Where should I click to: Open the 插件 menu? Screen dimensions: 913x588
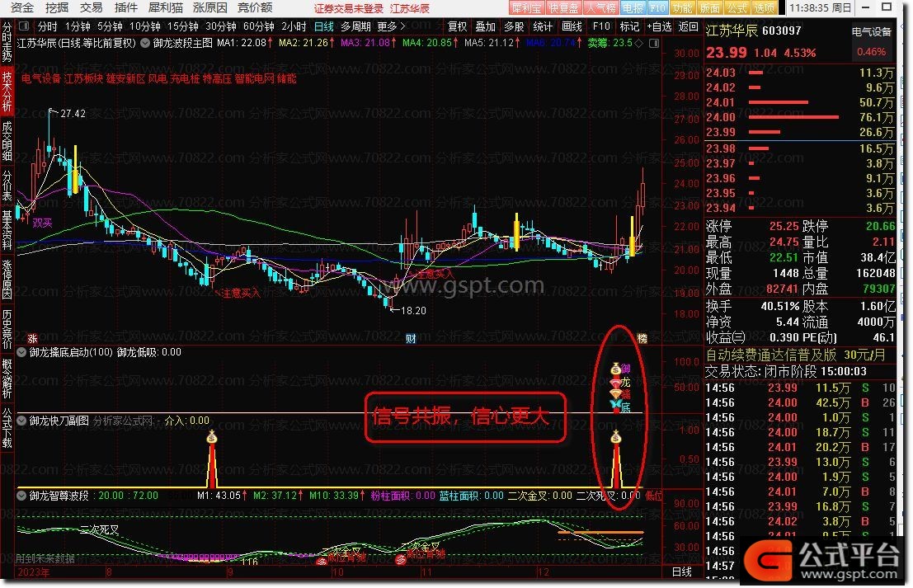pos(125,7)
